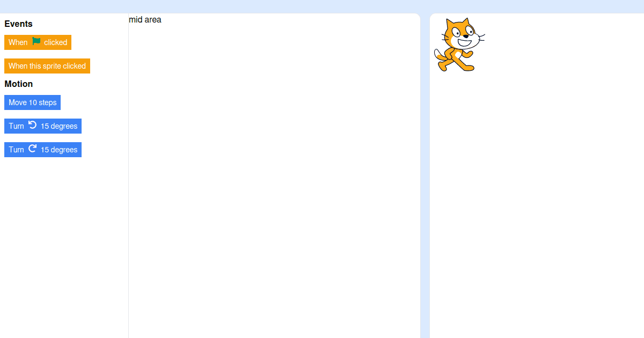
Task: Select the When flag clicked event block
Action: [38, 42]
